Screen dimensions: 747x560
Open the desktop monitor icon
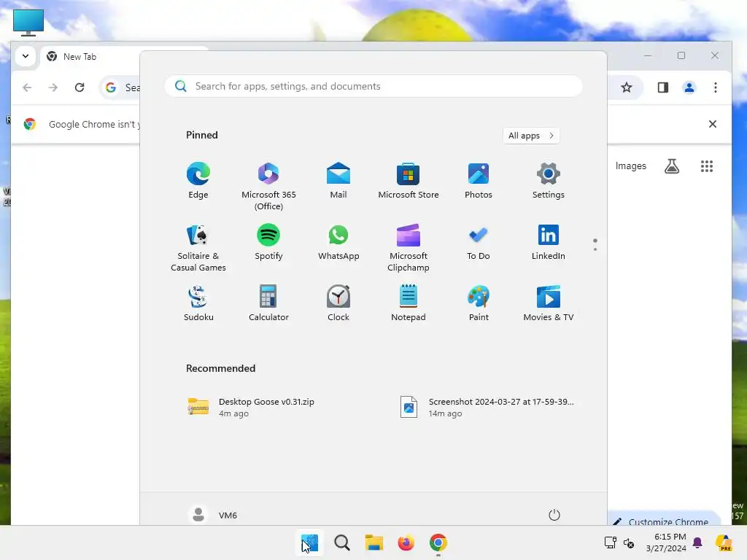click(28, 23)
